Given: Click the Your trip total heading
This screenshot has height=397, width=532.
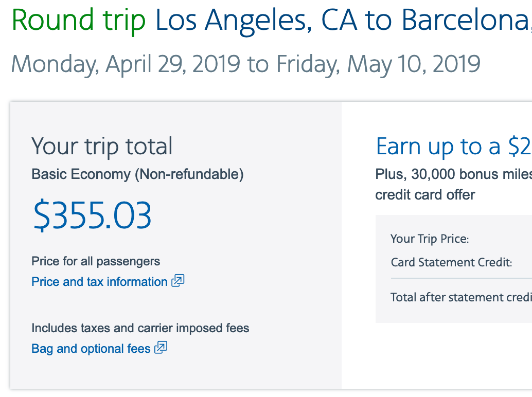Looking at the screenshot, I should (x=102, y=147).
